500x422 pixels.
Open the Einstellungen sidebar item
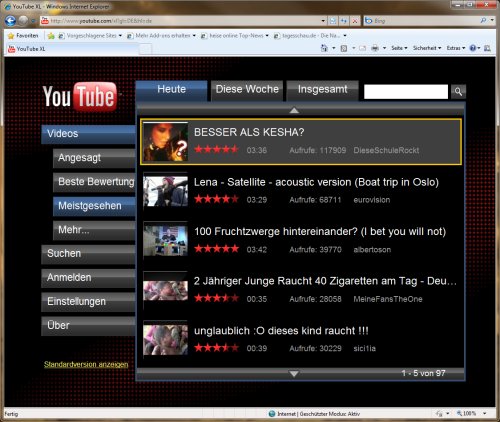(x=88, y=302)
